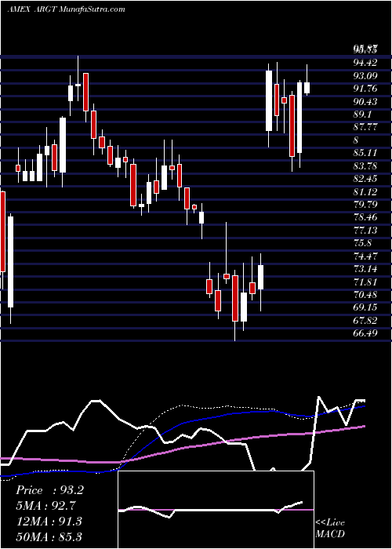The width and height of the screenshot is (392, 549).
Task: Click the 5MA : 92.7 readout
Action: [x=45, y=506]
